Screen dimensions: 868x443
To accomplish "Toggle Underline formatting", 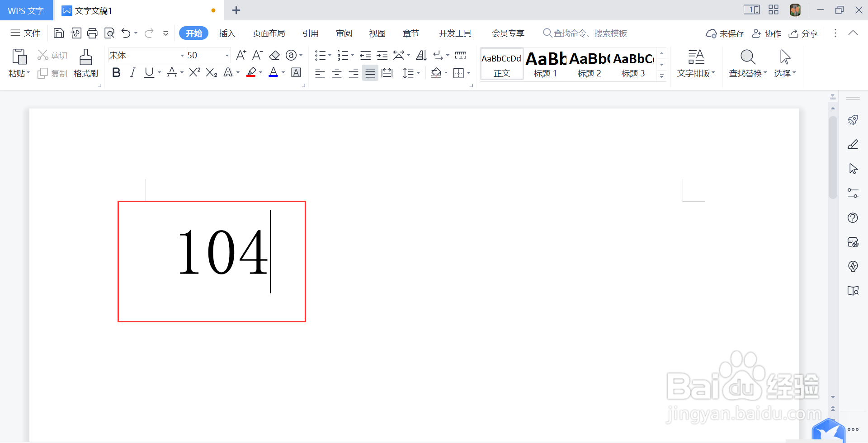I will (149, 72).
